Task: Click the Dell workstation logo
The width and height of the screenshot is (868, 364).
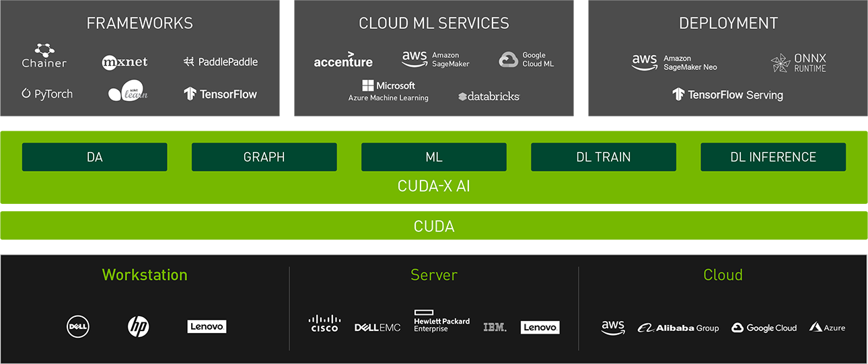Action: pyautogui.click(x=78, y=327)
